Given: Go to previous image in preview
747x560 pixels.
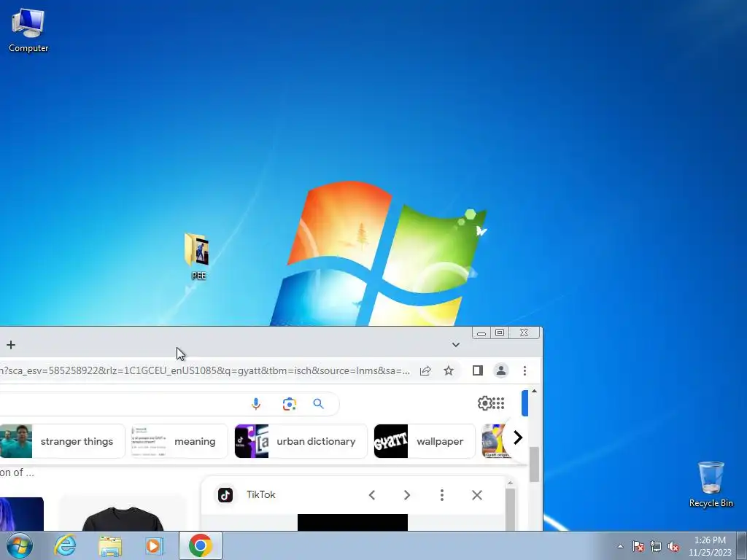Looking at the screenshot, I should pos(372,495).
